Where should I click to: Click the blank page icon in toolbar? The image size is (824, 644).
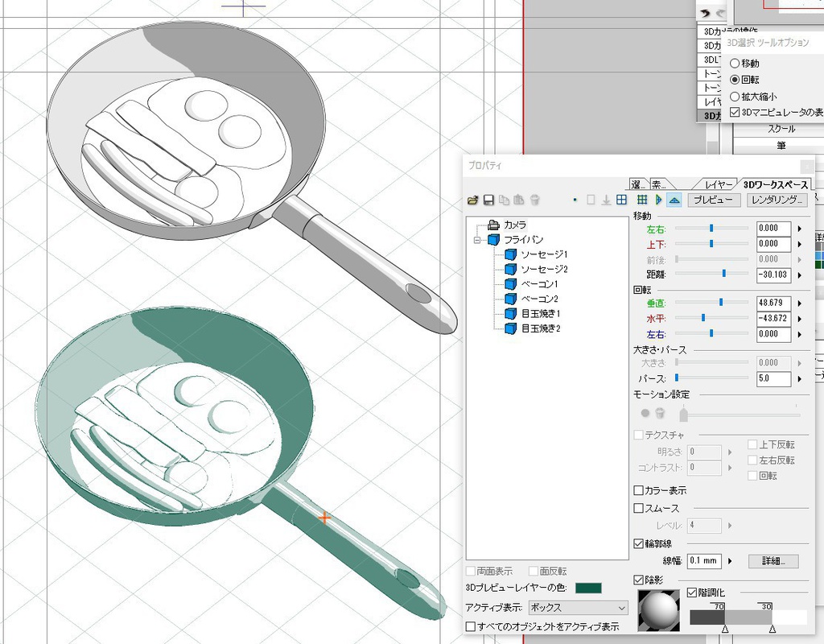click(x=591, y=200)
